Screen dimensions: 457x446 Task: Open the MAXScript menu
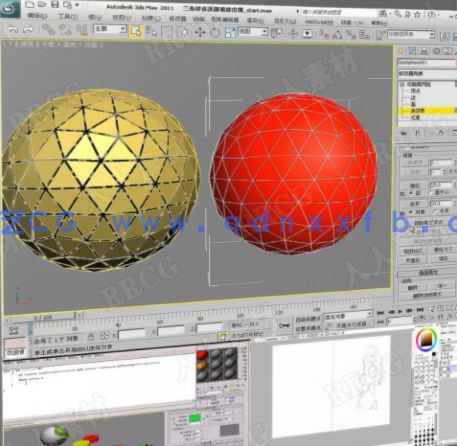point(319,22)
